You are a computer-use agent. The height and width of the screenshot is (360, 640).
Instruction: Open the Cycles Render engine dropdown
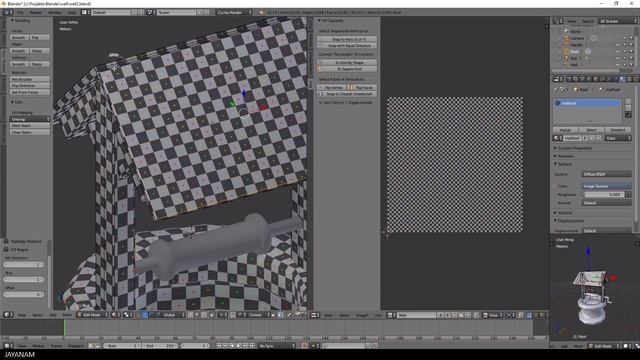pyautogui.click(x=234, y=12)
